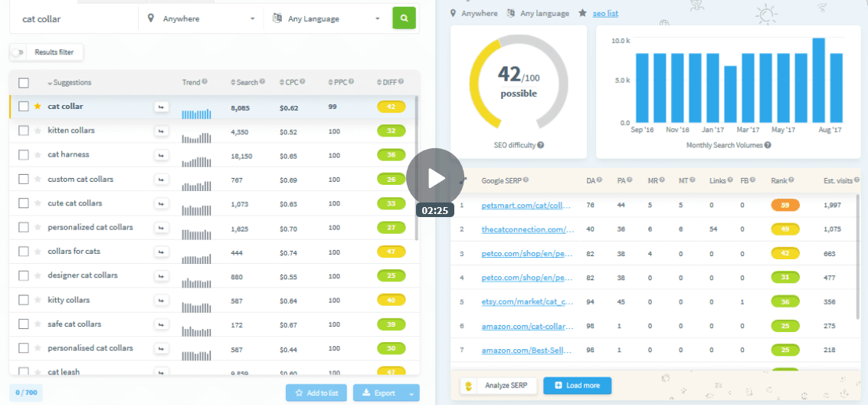Click arrow icon next to cat collar
The height and width of the screenshot is (405, 868).
tap(161, 107)
